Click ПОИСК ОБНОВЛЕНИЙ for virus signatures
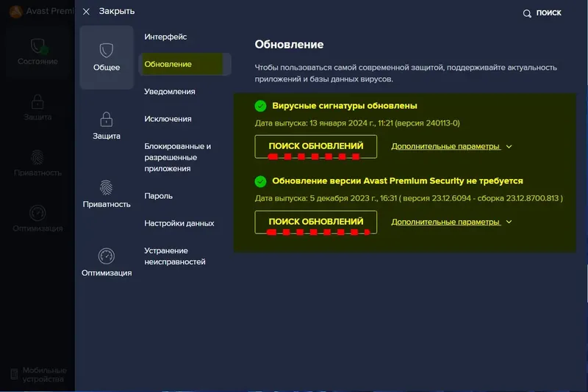Image resolution: width=588 pixels, height=392 pixels. 316,146
